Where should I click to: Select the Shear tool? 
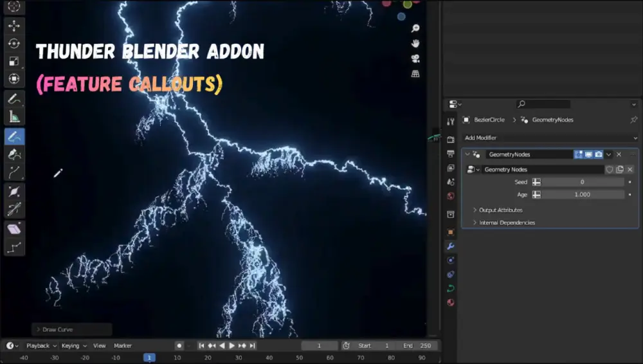tap(14, 229)
